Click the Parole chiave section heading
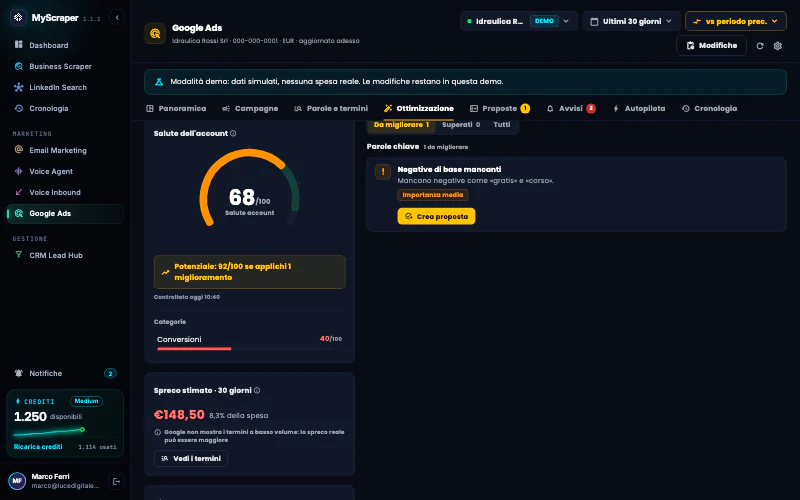 393,146
